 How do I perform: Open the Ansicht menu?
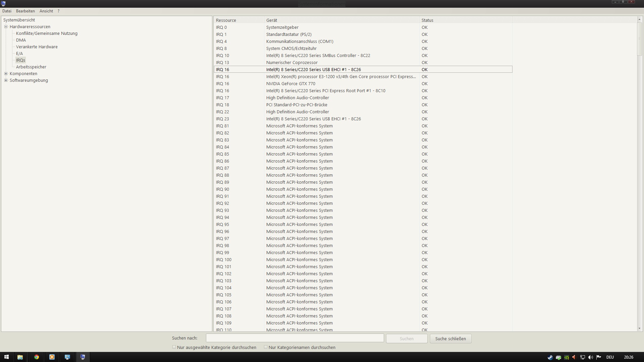click(46, 11)
